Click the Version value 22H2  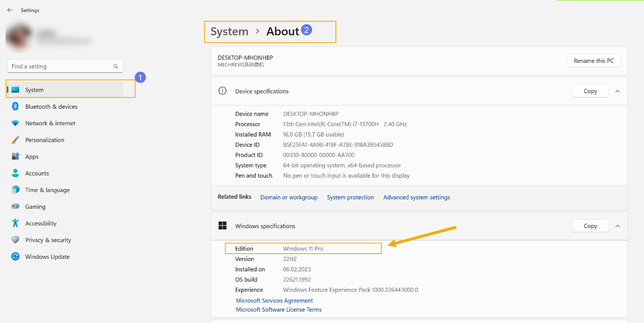click(x=290, y=259)
